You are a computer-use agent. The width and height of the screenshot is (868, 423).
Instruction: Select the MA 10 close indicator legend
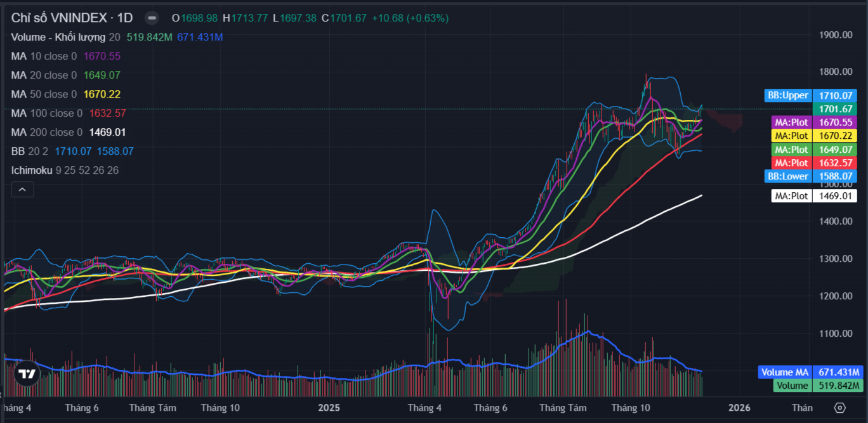[x=43, y=56]
